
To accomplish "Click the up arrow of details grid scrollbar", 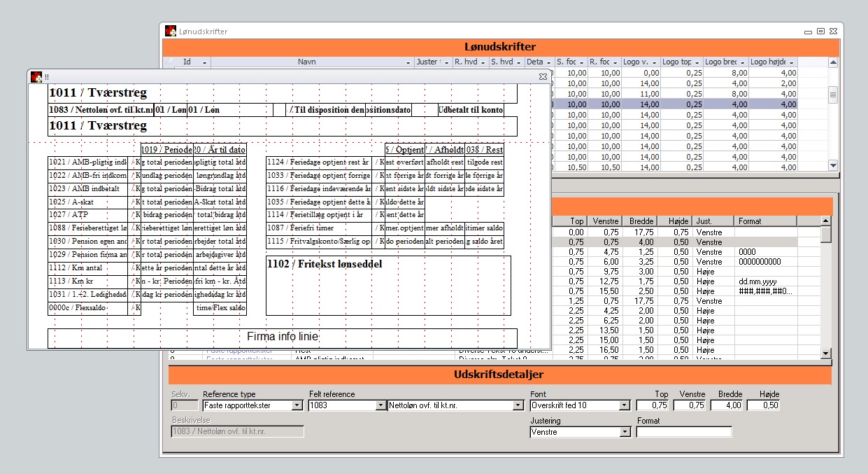I will (826, 221).
